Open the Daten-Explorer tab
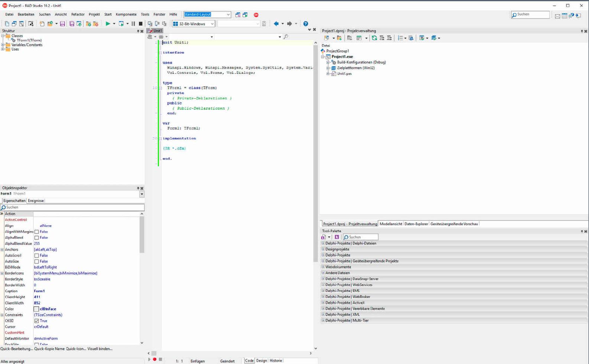The image size is (589, 364). coord(416,224)
